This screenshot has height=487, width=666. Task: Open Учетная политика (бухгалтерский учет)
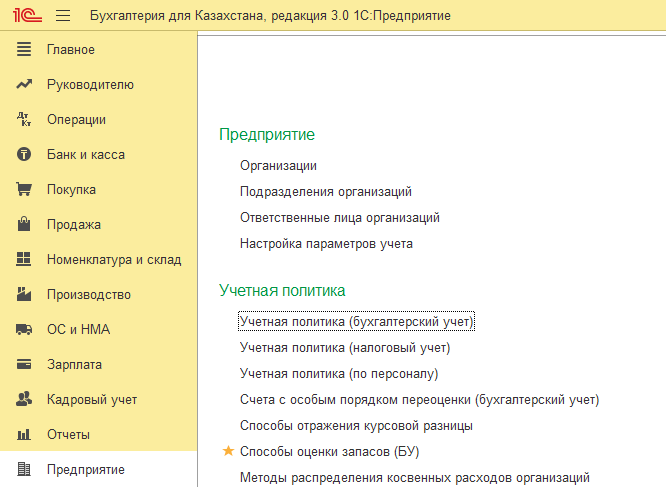click(356, 321)
